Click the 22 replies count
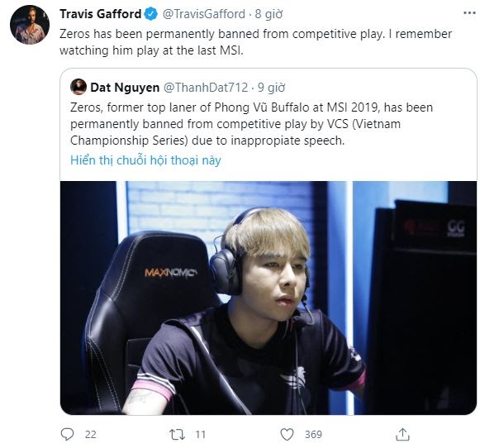This screenshot has width=480, height=448. pyautogui.click(x=91, y=435)
